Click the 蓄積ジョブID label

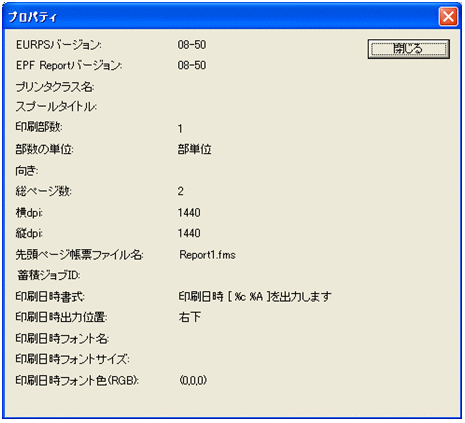click(49, 275)
